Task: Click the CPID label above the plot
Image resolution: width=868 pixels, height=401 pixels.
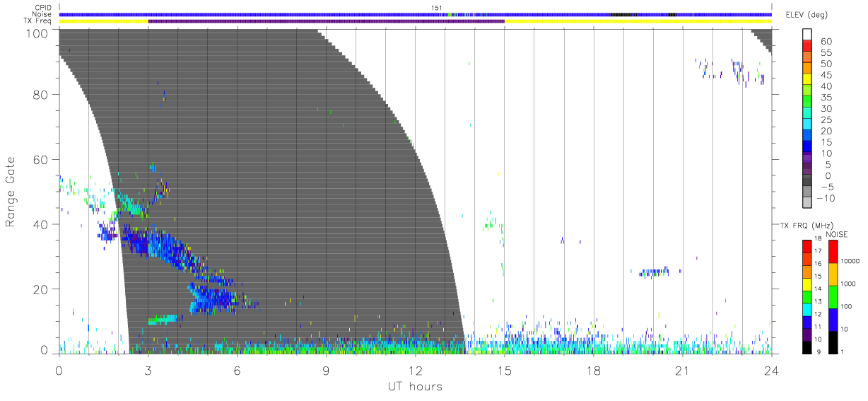Action: point(43,8)
